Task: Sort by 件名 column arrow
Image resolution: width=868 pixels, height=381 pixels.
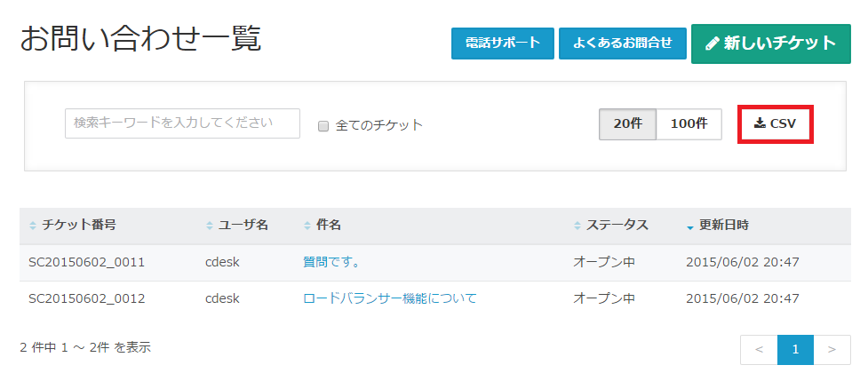Action: coord(307,226)
